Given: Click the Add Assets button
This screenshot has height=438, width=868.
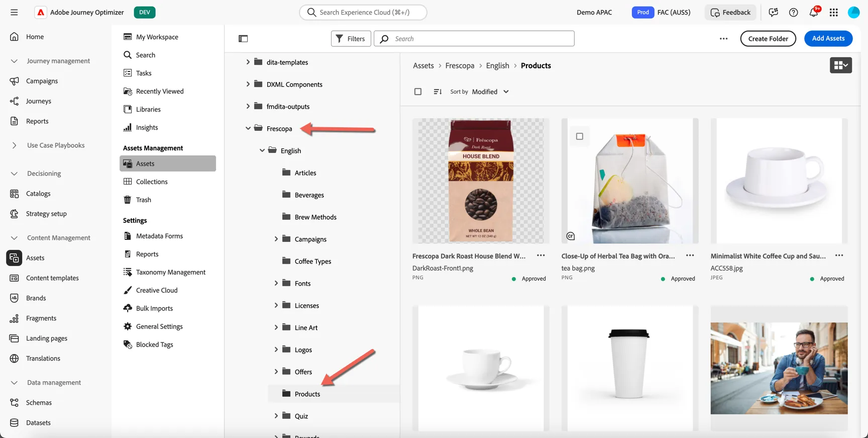Looking at the screenshot, I should pos(828,38).
